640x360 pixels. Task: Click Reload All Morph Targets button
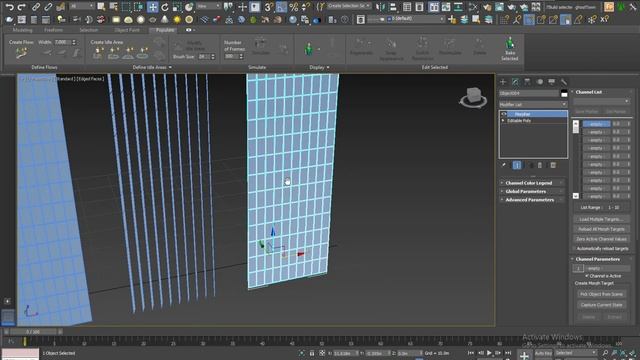tap(602, 229)
